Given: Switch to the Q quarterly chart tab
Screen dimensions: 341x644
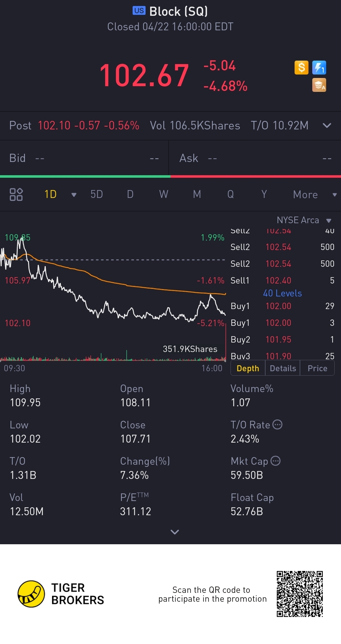Looking at the screenshot, I should click(x=230, y=194).
